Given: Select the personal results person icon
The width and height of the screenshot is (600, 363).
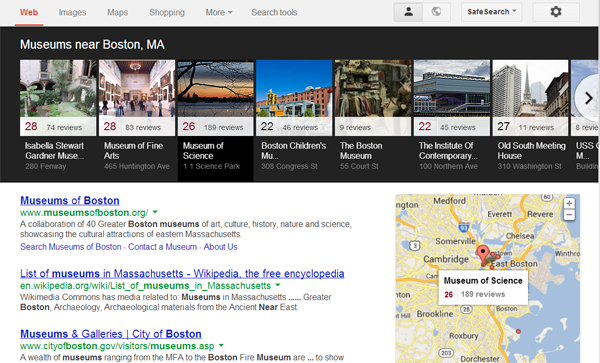Looking at the screenshot, I should 408,12.
